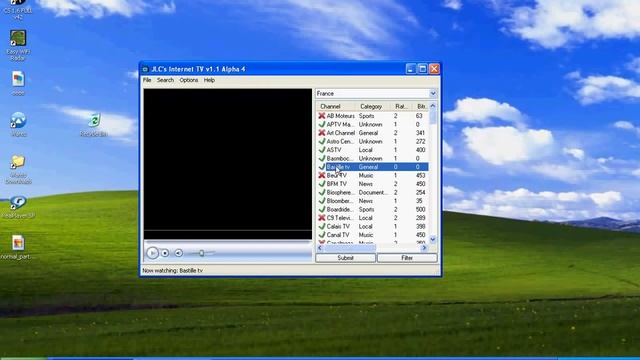
Task: Open the File menu
Action: [147, 80]
